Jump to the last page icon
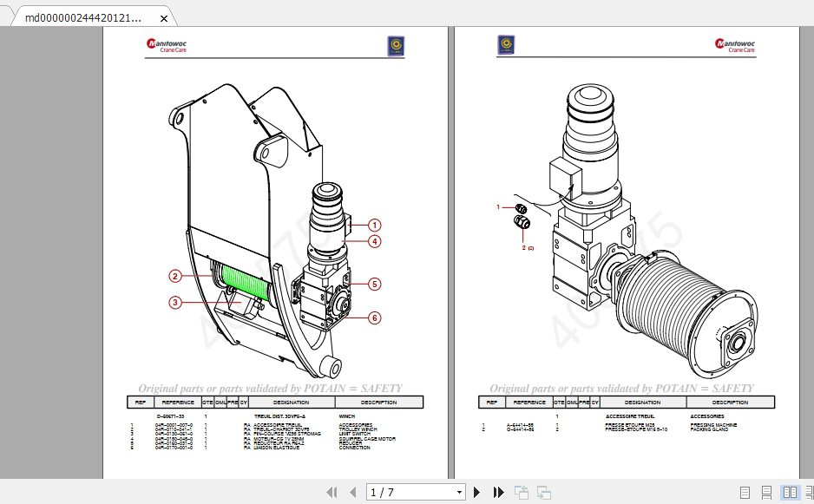Screen dimensions: 814x504 coord(497,492)
